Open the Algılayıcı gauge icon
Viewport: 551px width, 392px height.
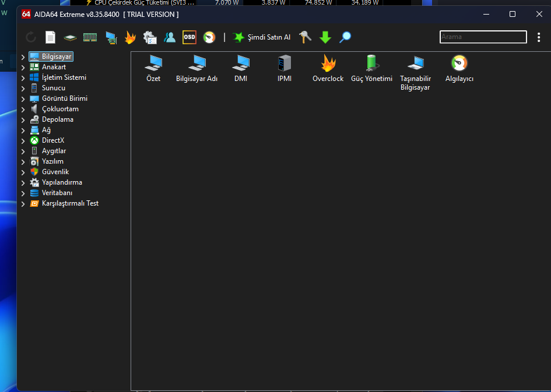click(459, 69)
